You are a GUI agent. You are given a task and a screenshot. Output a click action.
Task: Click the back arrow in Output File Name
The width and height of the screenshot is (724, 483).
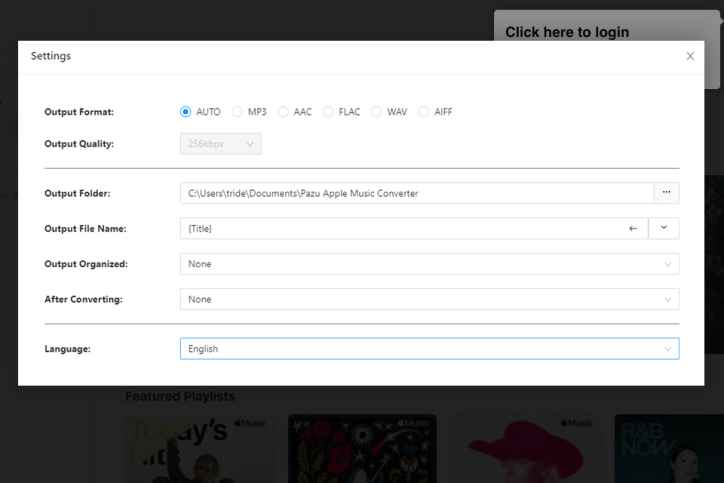(x=632, y=229)
